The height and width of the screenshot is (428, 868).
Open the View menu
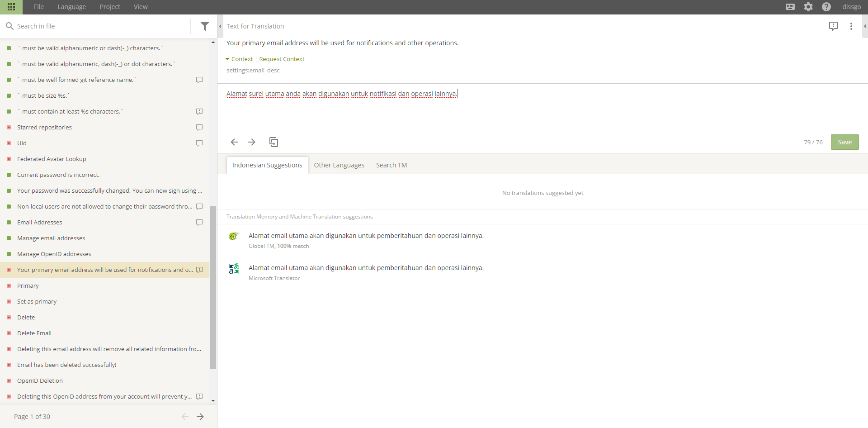pyautogui.click(x=141, y=7)
